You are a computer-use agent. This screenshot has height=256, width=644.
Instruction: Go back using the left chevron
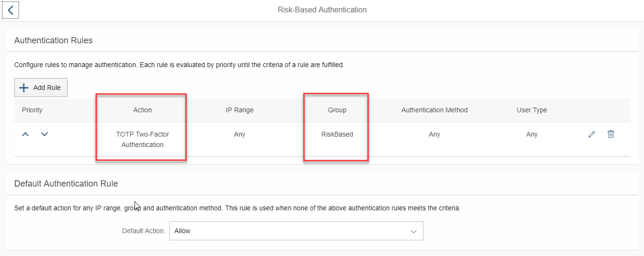[10, 10]
